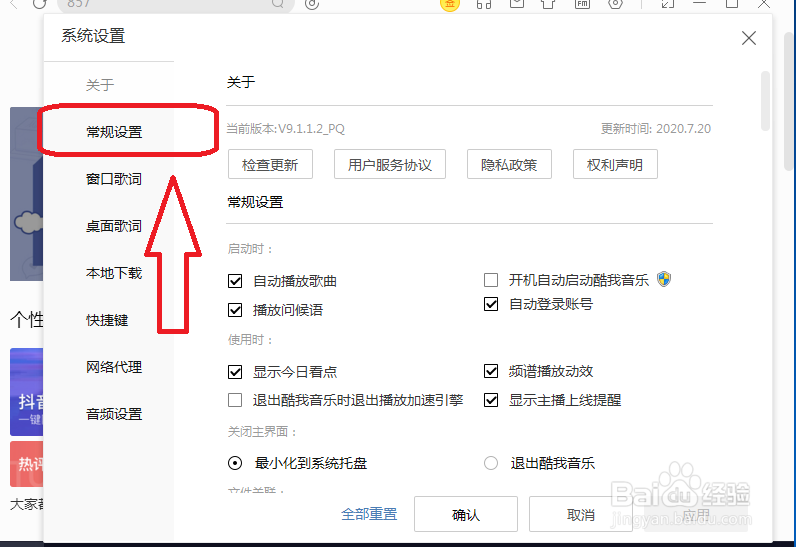
Task: Toggle 显示今日看点 checkbox
Action: pyautogui.click(x=235, y=372)
